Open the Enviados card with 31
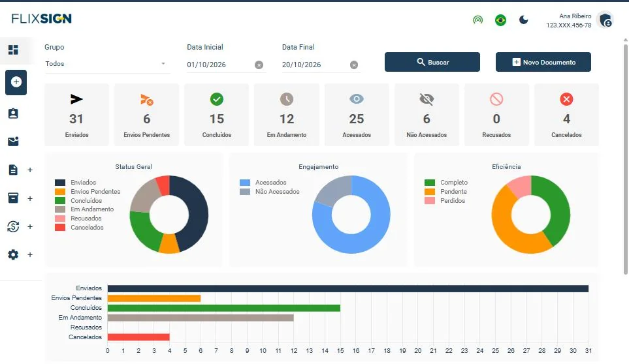629x364 pixels. pyautogui.click(x=76, y=115)
